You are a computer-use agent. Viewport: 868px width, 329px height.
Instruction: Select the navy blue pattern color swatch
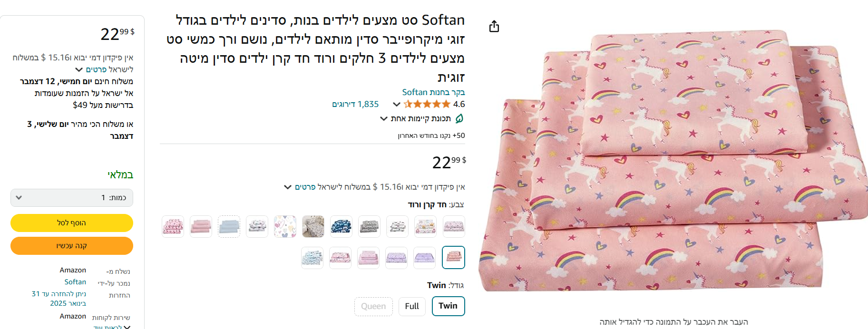click(341, 226)
